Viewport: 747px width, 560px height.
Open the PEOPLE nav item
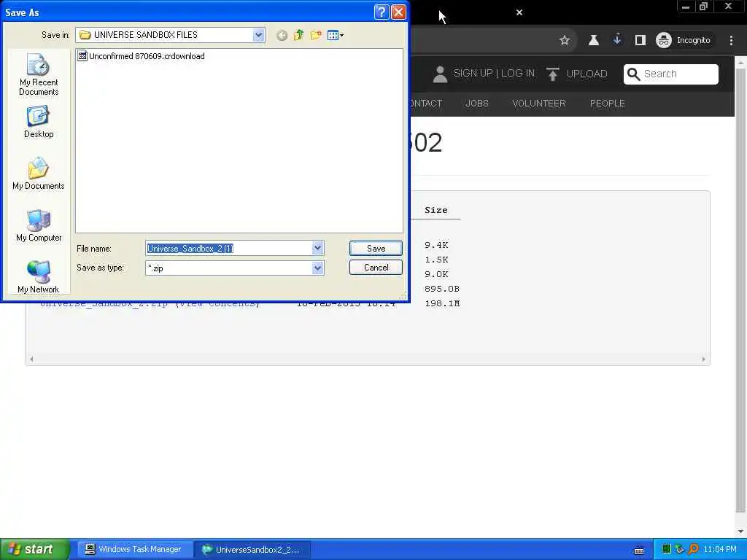click(607, 104)
